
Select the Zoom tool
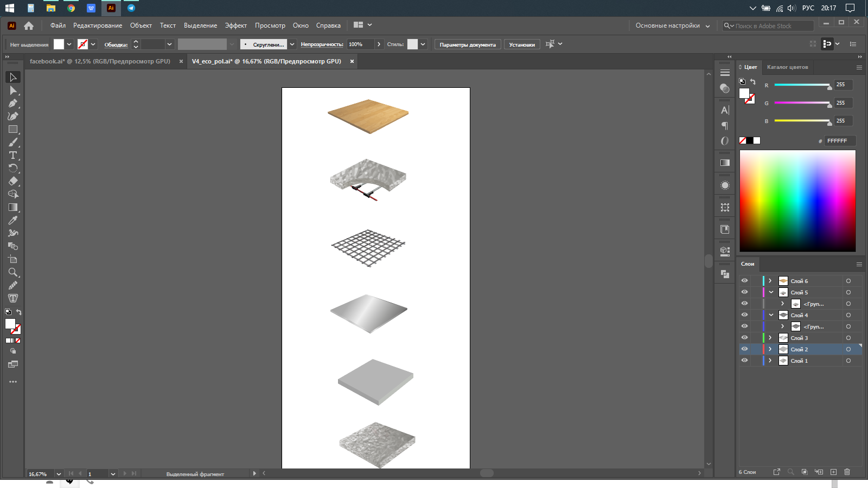pyautogui.click(x=13, y=273)
